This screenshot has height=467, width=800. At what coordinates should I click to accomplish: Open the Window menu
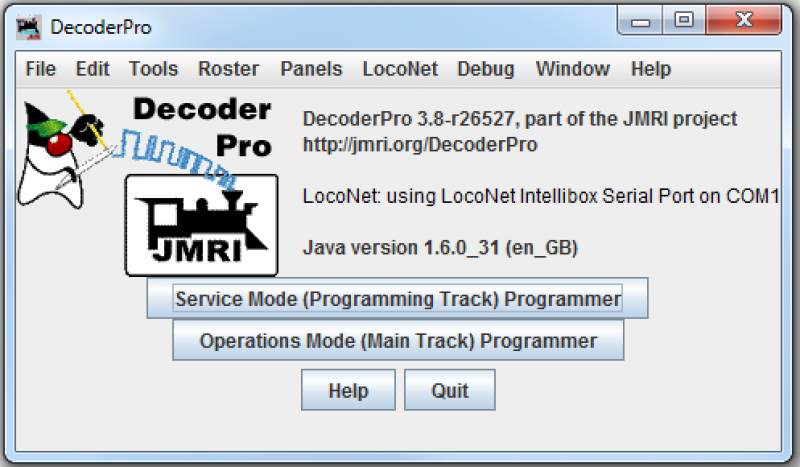(x=572, y=69)
